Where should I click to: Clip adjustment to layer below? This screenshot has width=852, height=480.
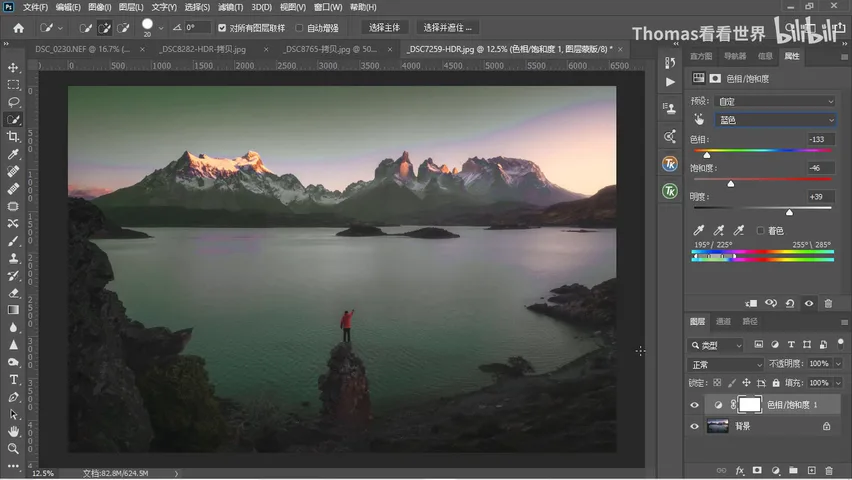pos(751,303)
